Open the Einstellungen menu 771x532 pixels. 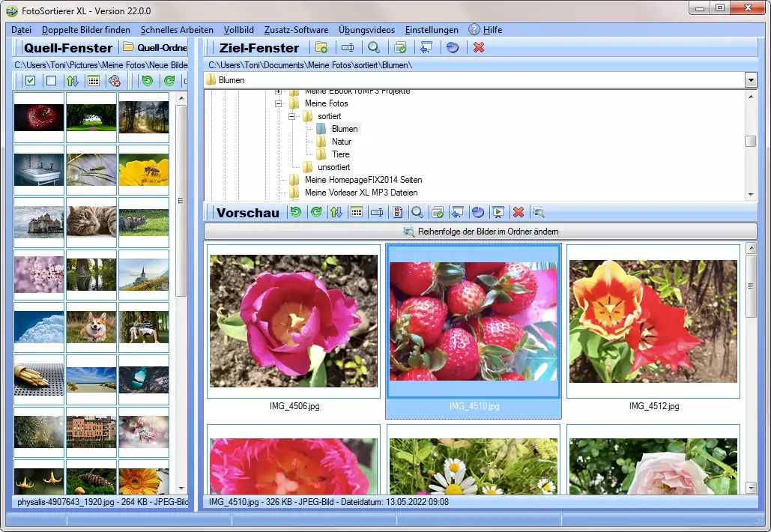(x=432, y=30)
